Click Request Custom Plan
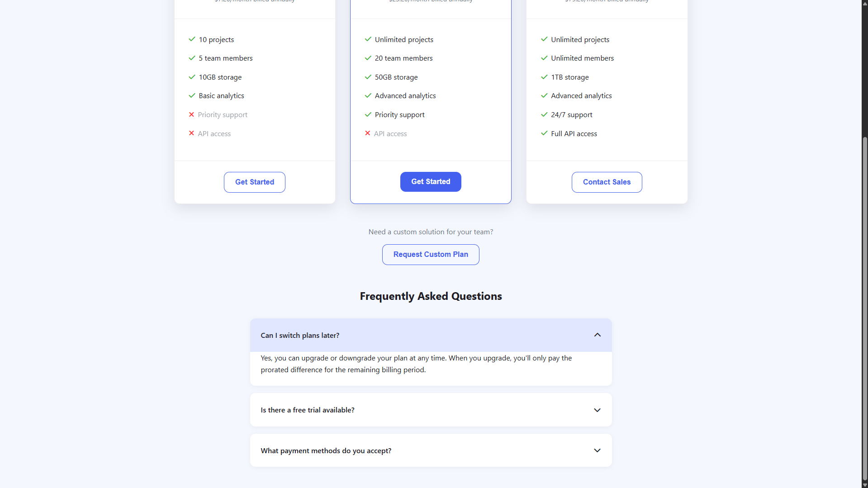 point(430,254)
